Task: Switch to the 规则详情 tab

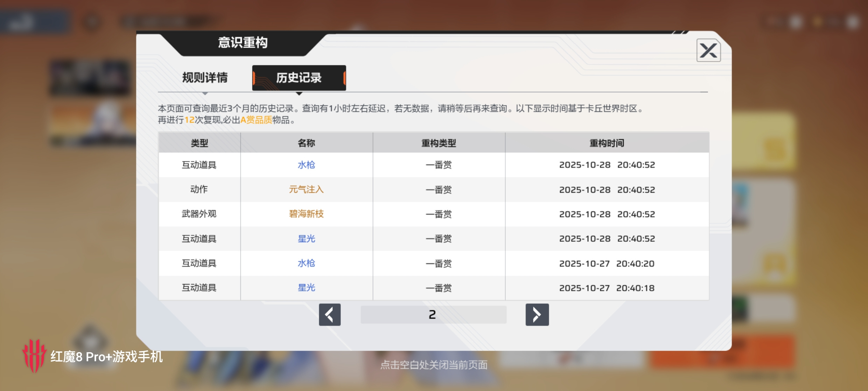Action: pos(205,78)
